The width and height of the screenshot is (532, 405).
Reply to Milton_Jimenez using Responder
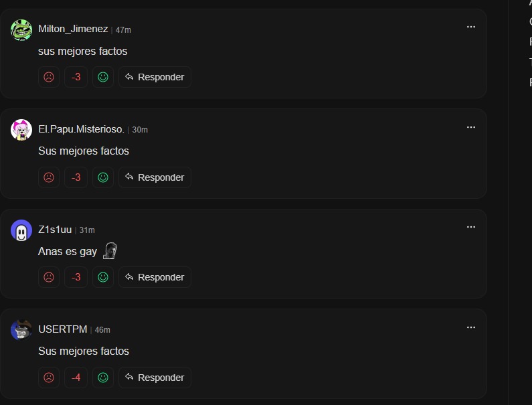(155, 77)
